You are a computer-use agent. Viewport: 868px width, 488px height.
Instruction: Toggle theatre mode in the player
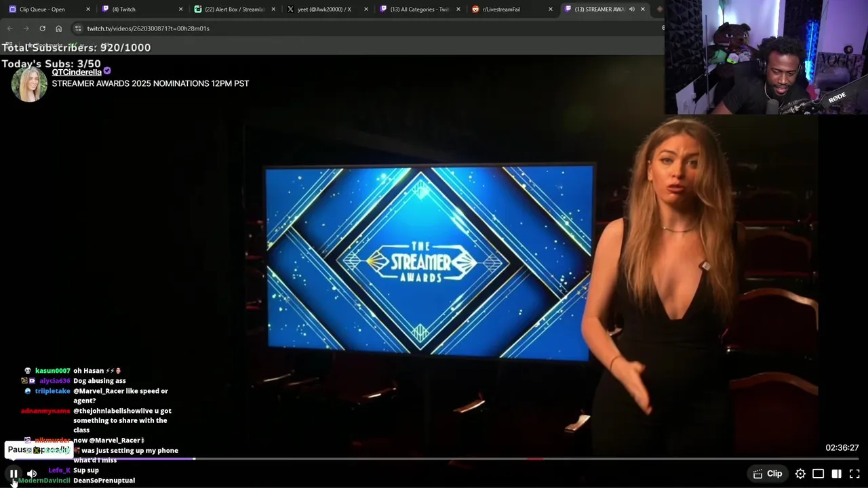[818, 474]
